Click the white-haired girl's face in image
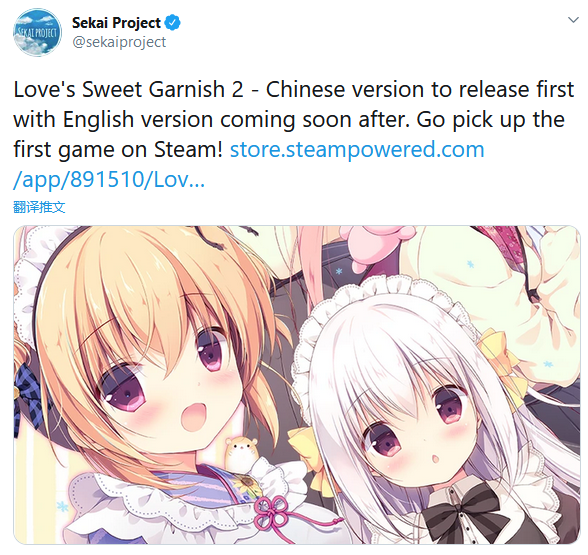Viewport: 588px width, 555px height. (416, 431)
